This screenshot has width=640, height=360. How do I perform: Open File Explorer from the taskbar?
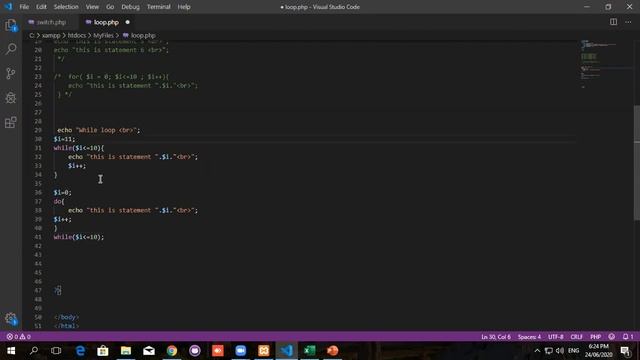pyautogui.click(x=126, y=351)
